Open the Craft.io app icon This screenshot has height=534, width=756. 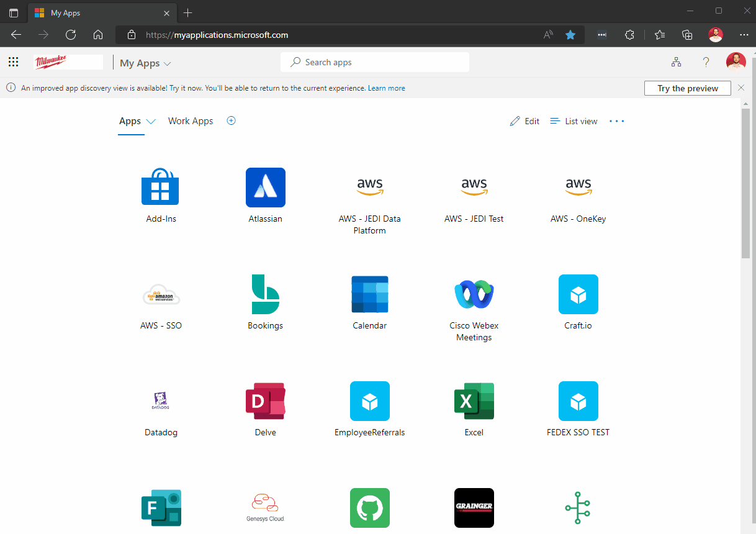pyautogui.click(x=578, y=294)
